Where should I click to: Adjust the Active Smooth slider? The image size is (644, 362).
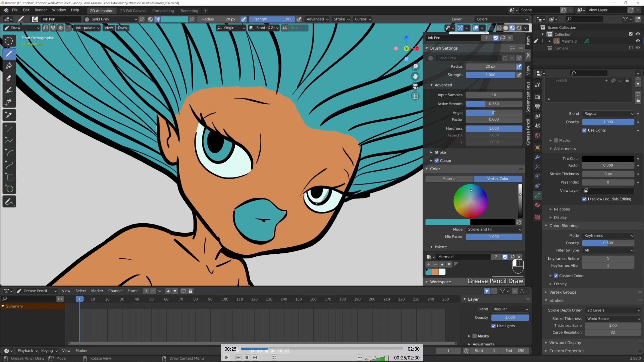494,104
